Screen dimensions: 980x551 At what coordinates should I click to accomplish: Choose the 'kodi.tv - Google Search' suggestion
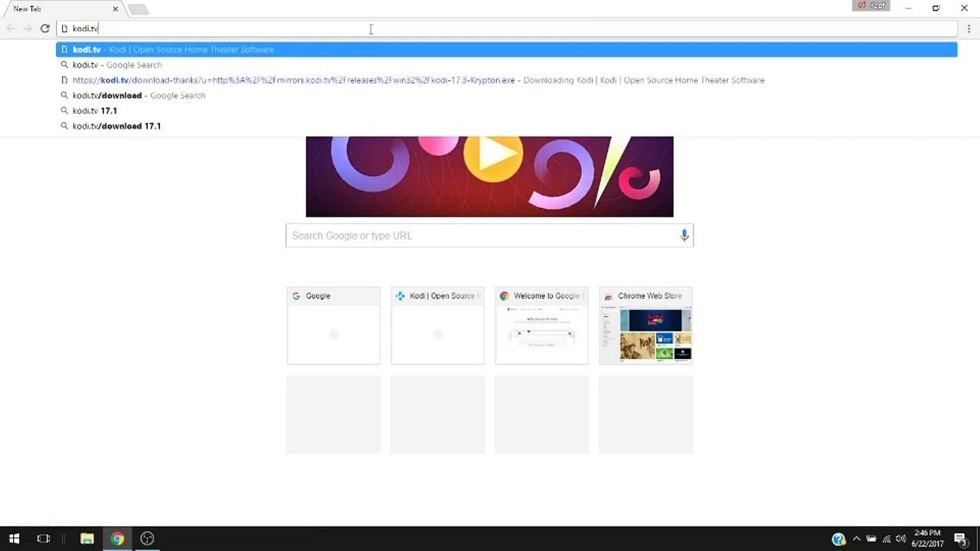coord(507,65)
